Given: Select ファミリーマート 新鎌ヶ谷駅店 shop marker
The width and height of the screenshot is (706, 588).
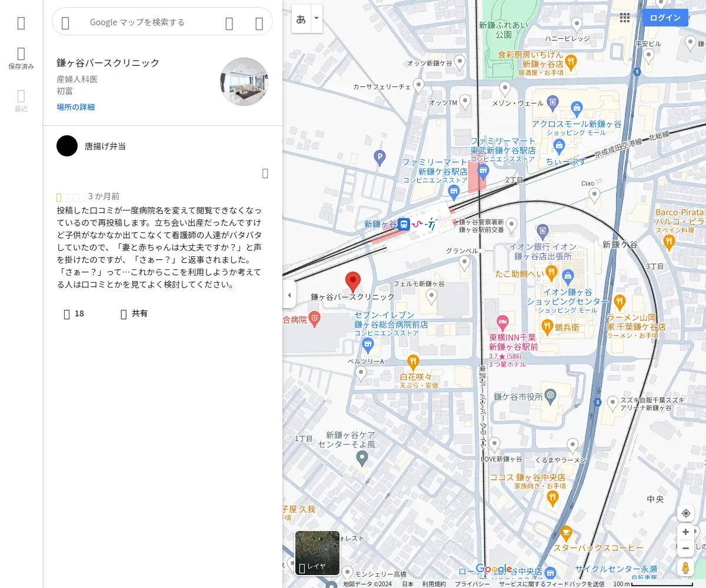Looking at the screenshot, I should (454, 191).
